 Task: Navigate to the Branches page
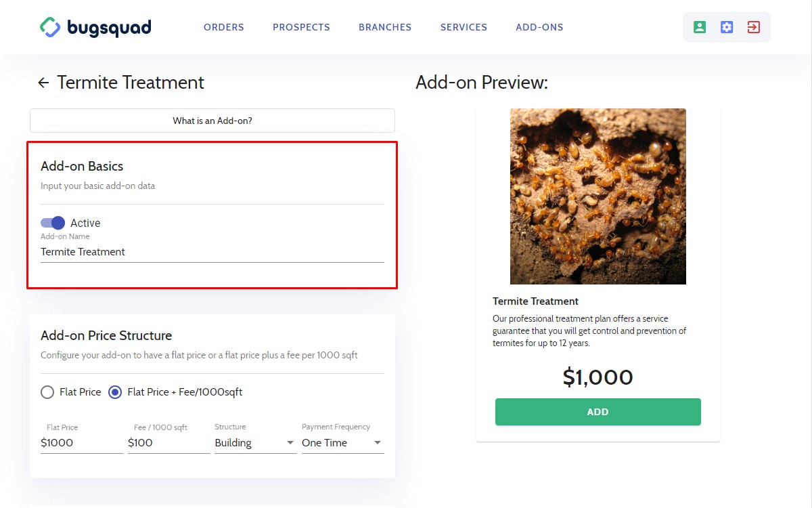[385, 28]
